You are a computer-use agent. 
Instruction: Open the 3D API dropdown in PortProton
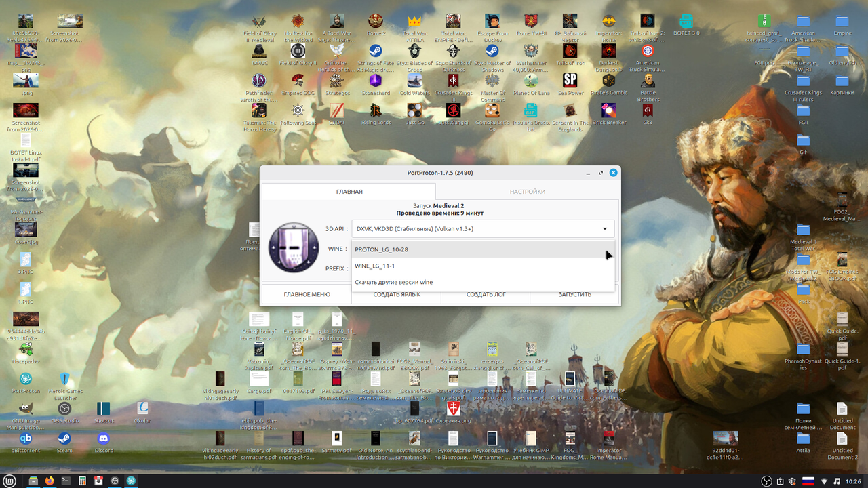483,228
